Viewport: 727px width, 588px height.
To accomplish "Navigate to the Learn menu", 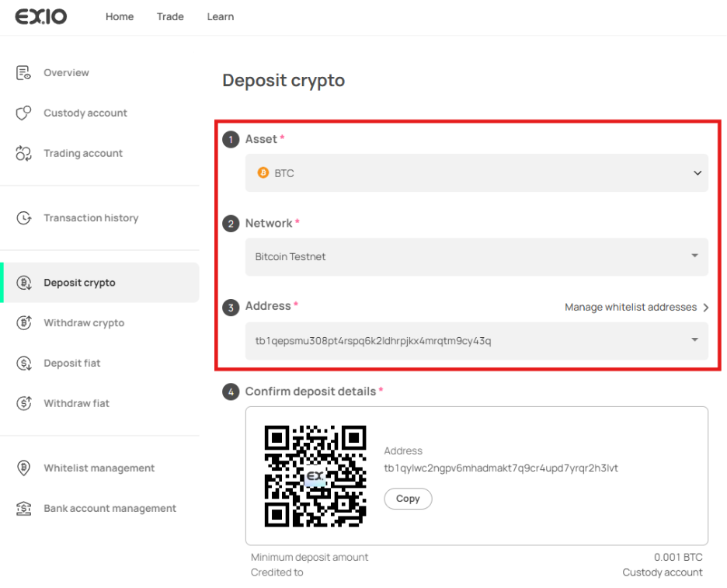I will tap(221, 17).
